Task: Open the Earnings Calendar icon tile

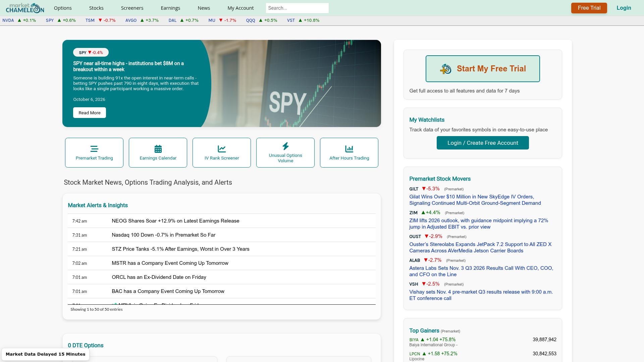Action: 158,153
